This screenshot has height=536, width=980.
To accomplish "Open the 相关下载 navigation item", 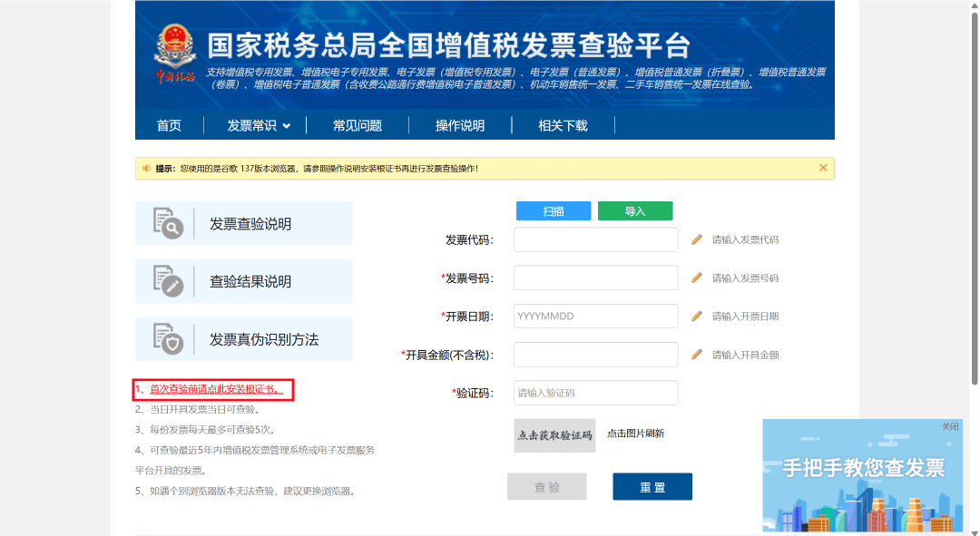I will pos(563,125).
